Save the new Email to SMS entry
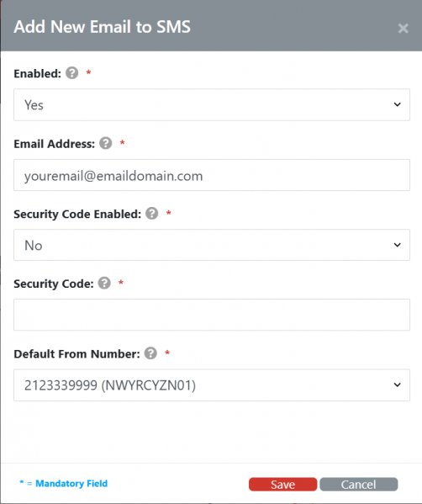Viewport: 422px width, 504px height. coord(283,484)
